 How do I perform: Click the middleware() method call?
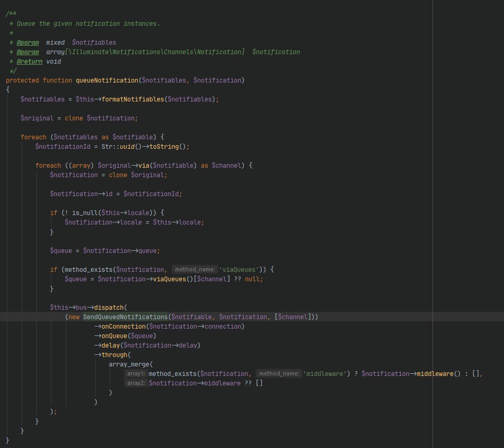click(x=435, y=374)
